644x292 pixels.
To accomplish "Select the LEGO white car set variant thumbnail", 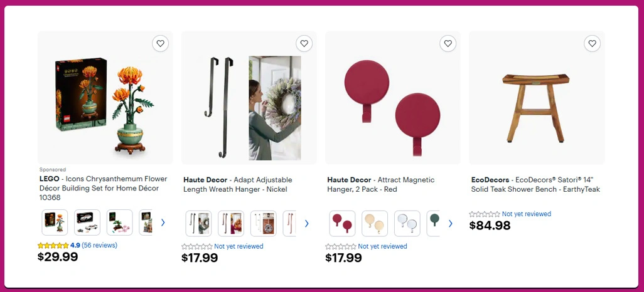I will click(87, 222).
